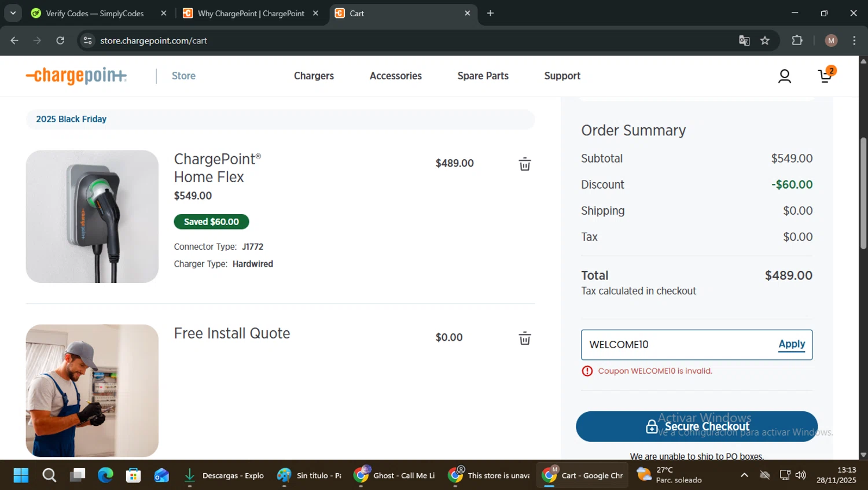Open the clock showing 13:13
868x490 pixels.
click(837, 476)
